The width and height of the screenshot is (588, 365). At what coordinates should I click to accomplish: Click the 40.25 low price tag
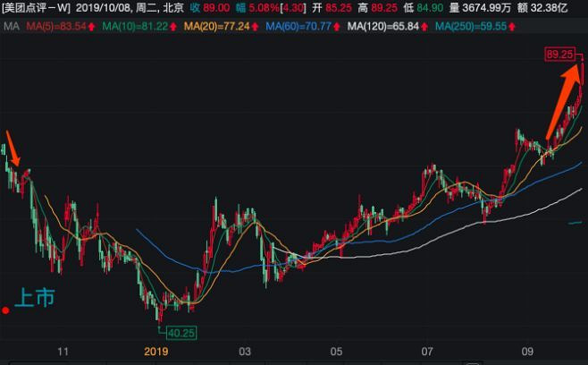tap(181, 333)
